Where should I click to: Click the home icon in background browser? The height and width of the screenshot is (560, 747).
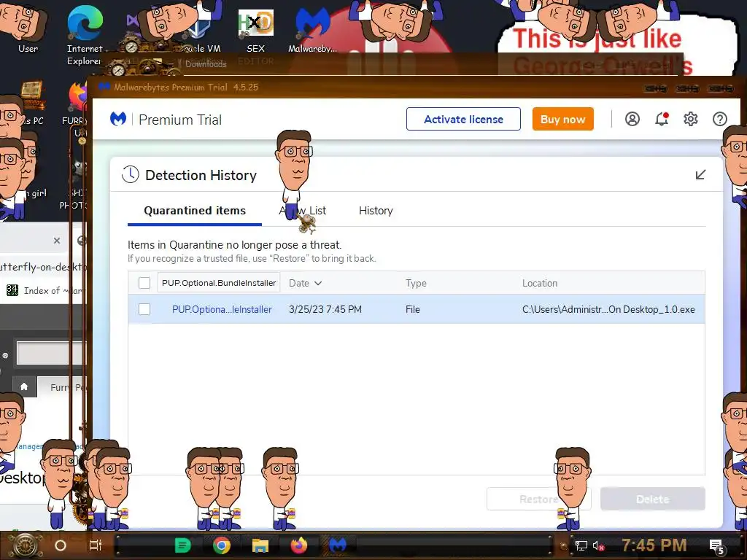tap(24, 386)
